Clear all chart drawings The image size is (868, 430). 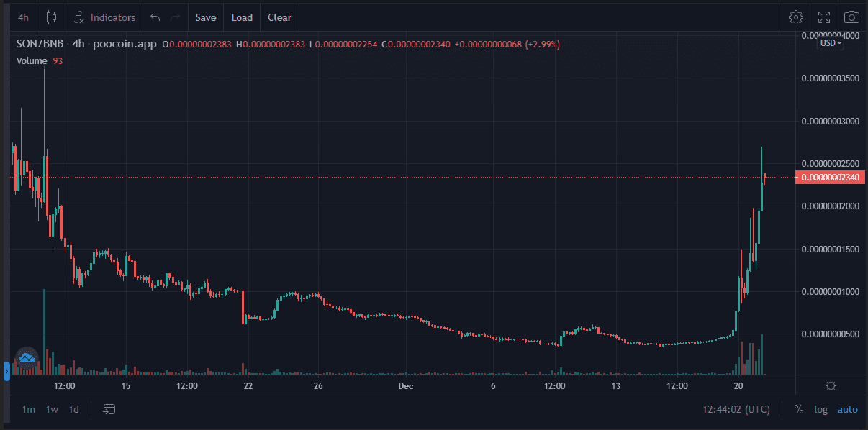[x=279, y=17]
